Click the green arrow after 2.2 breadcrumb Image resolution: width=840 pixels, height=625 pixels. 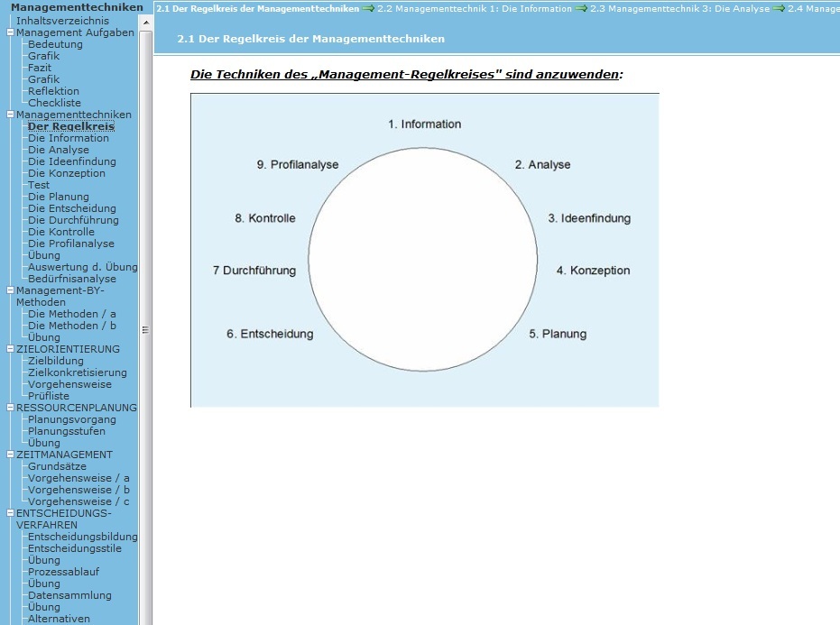click(581, 9)
